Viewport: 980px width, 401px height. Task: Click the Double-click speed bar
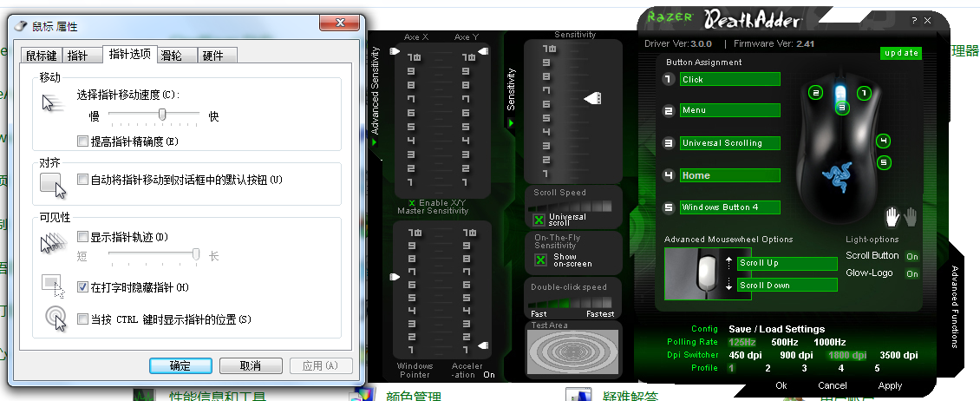tap(572, 301)
